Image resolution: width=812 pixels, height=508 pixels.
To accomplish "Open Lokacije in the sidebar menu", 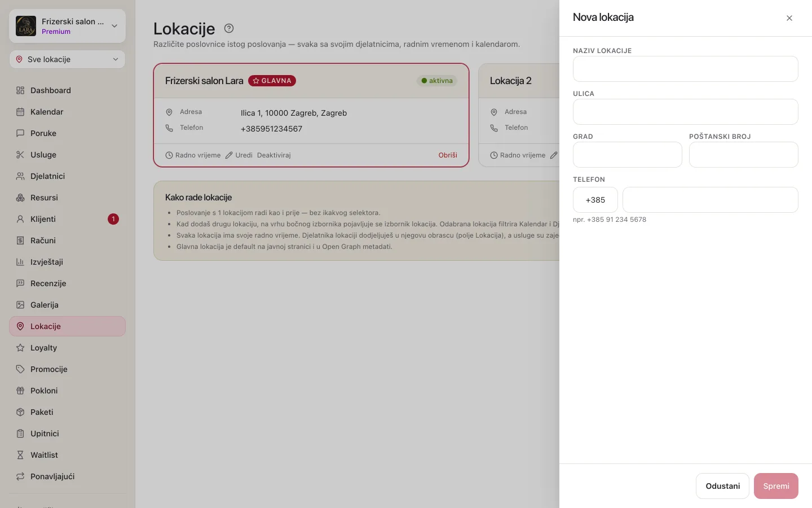I will [x=67, y=326].
